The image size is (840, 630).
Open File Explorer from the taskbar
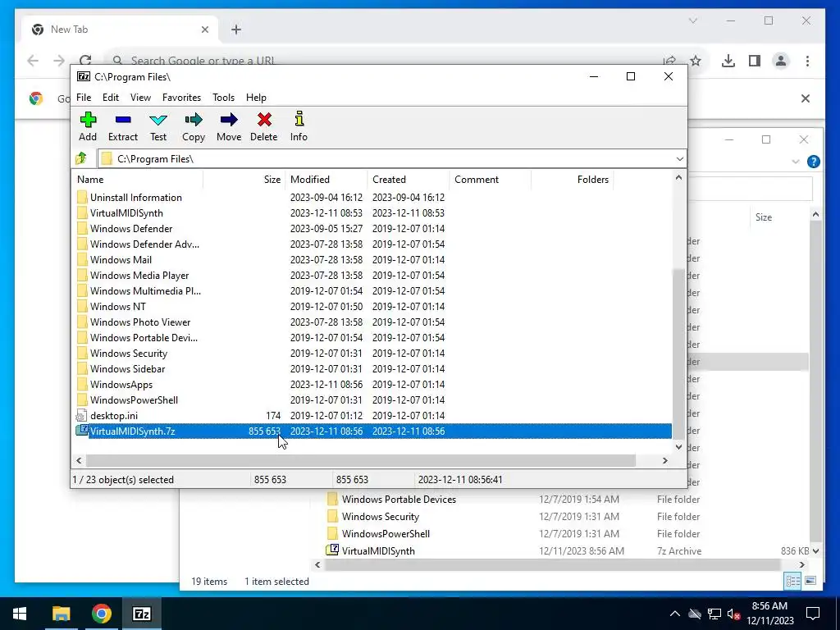click(61, 614)
